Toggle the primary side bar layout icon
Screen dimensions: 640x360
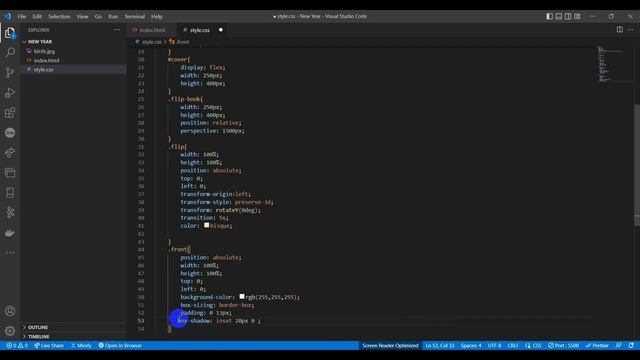(549, 16)
